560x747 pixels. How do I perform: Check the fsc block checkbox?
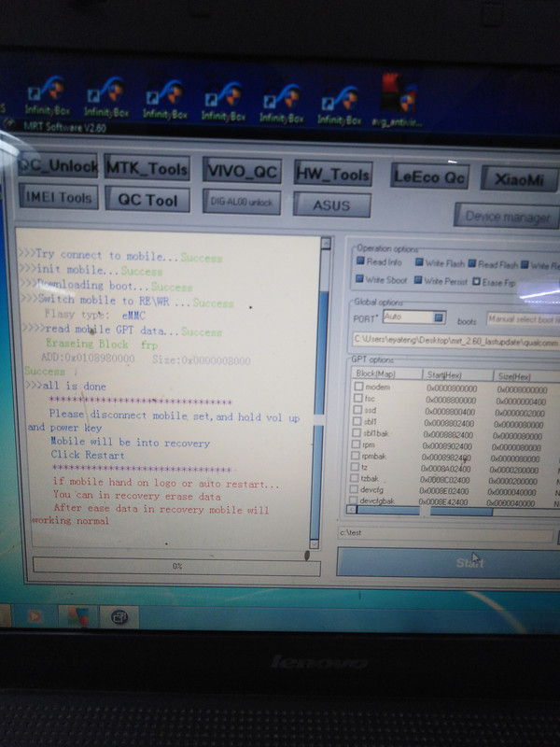[358, 398]
